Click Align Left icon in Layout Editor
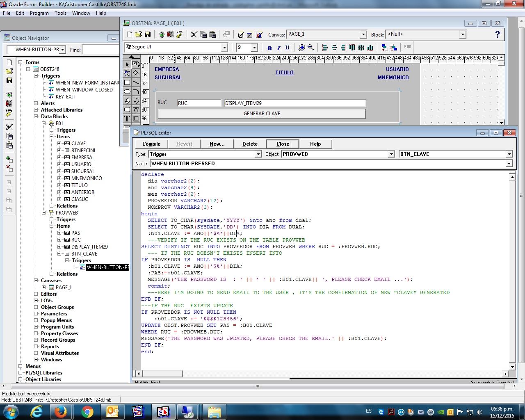This screenshot has height=420, width=525. pos(325,48)
